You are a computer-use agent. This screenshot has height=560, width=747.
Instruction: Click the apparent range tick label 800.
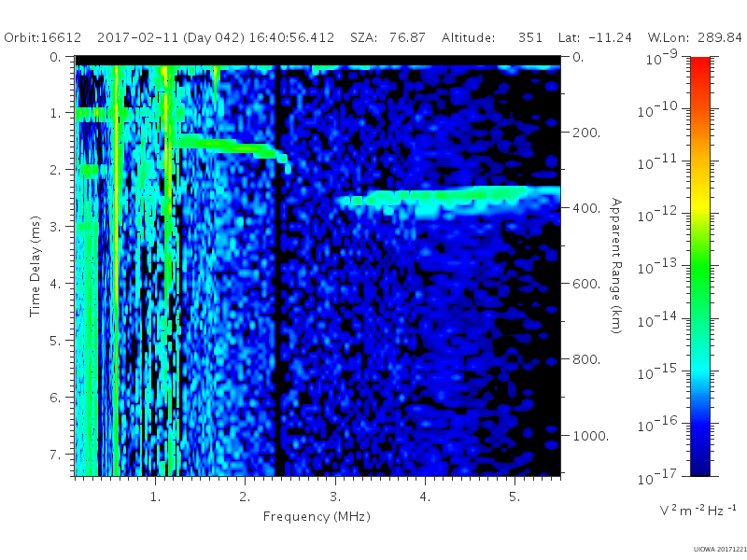coord(586,359)
